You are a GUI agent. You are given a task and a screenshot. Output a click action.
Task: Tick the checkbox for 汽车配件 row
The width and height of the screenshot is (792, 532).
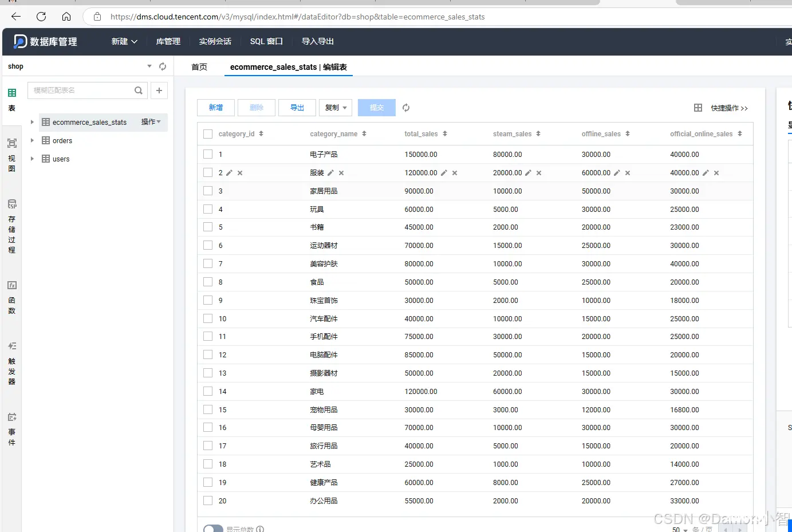coord(208,319)
